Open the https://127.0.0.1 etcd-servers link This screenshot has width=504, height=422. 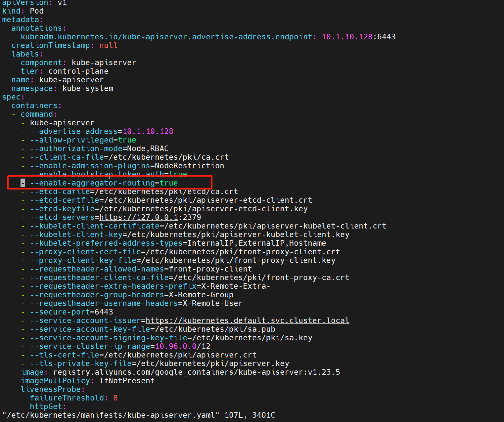coord(139,217)
